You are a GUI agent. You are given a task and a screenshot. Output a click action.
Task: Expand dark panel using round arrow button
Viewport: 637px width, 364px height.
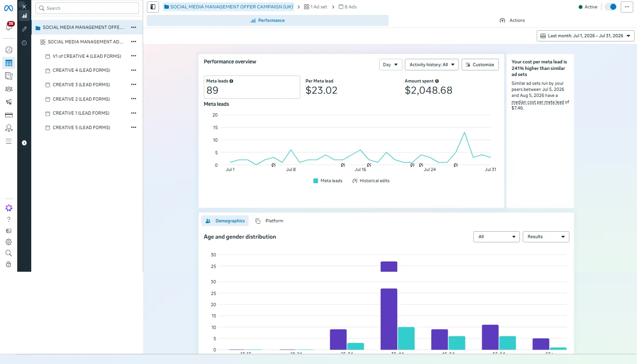pyautogui.click(x=24, y=143)
